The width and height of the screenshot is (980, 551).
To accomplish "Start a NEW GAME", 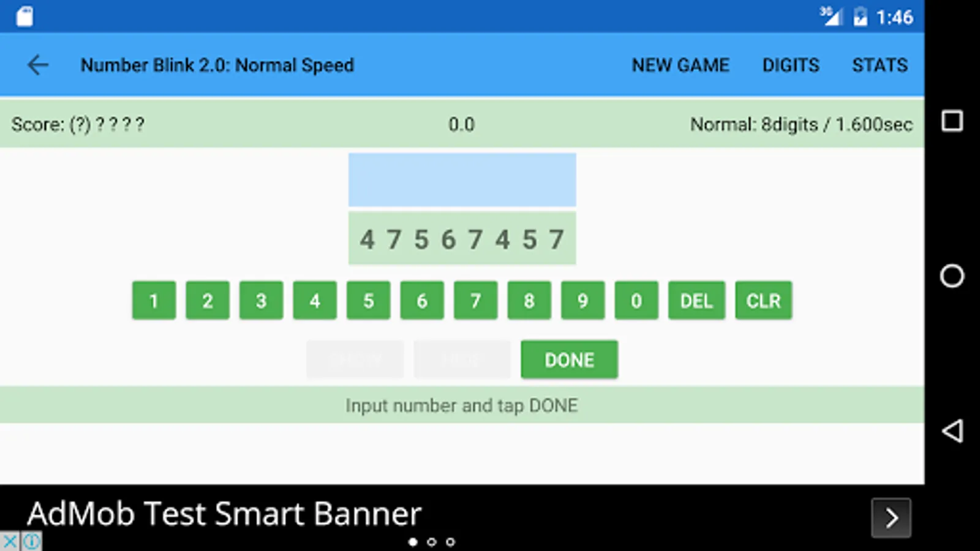I will pos(680,65).
